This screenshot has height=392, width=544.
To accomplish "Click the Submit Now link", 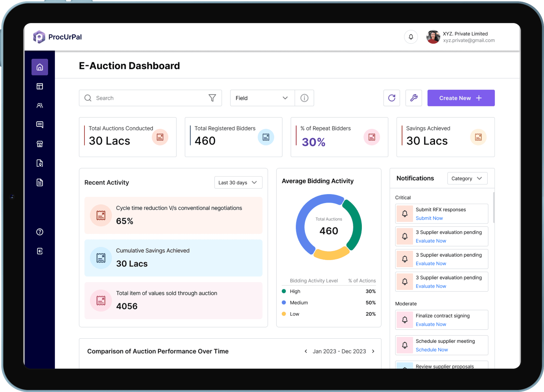I will (429, 218).
